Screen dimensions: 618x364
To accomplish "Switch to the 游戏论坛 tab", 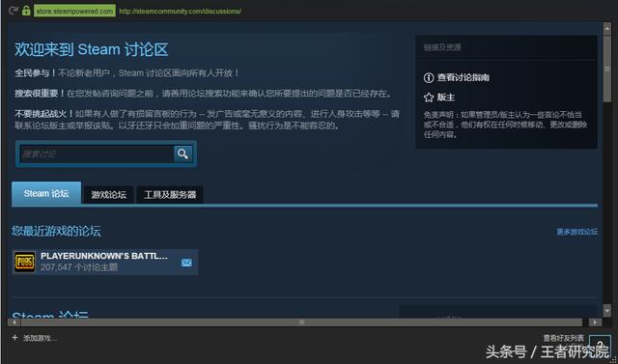I will point(109,195).
